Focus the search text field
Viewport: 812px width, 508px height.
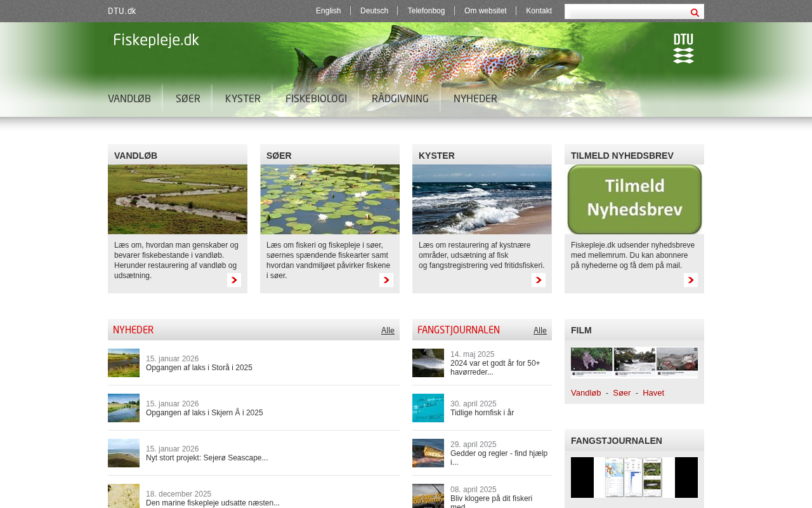pos(626,11)
